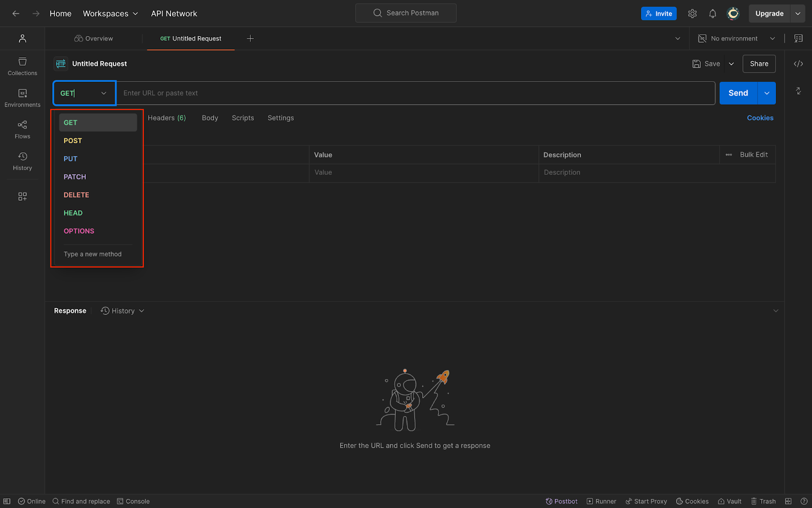Select GET from method list
The width and height of the screenshot is (812, 508).
[98, 122]
